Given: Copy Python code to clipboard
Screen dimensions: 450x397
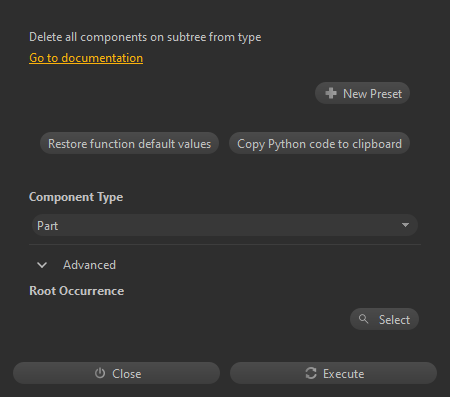Looking at the screenshot, I should click(319, 144).
